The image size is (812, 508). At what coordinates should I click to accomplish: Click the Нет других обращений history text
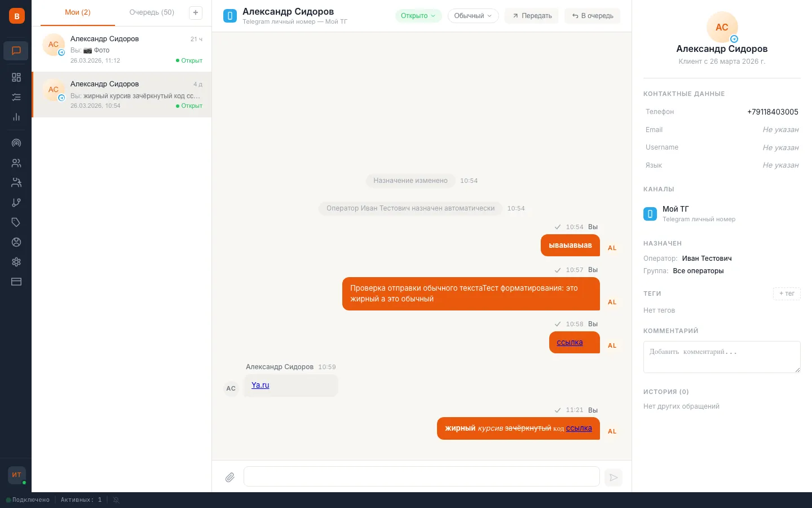(x=681, y=406)
